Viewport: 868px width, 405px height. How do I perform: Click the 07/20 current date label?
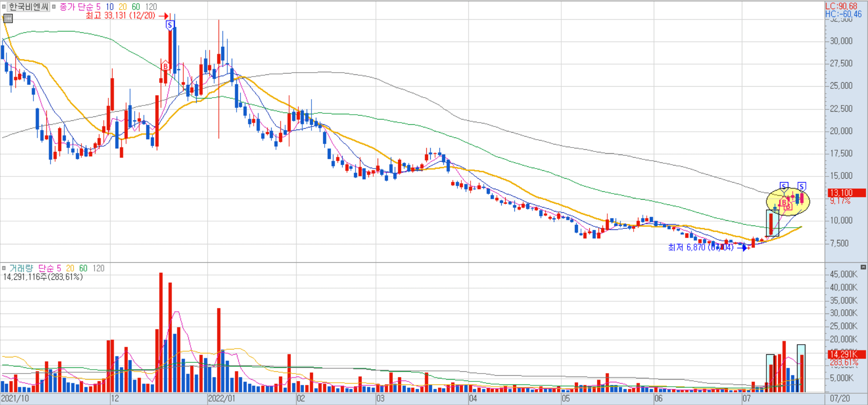pos(840,398)
